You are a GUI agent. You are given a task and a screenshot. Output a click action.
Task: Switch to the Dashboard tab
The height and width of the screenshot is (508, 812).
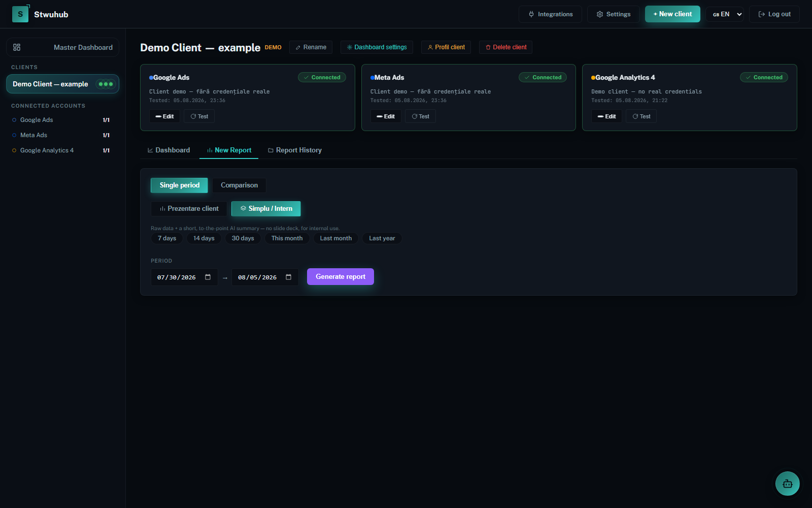[x=168, y=150]
